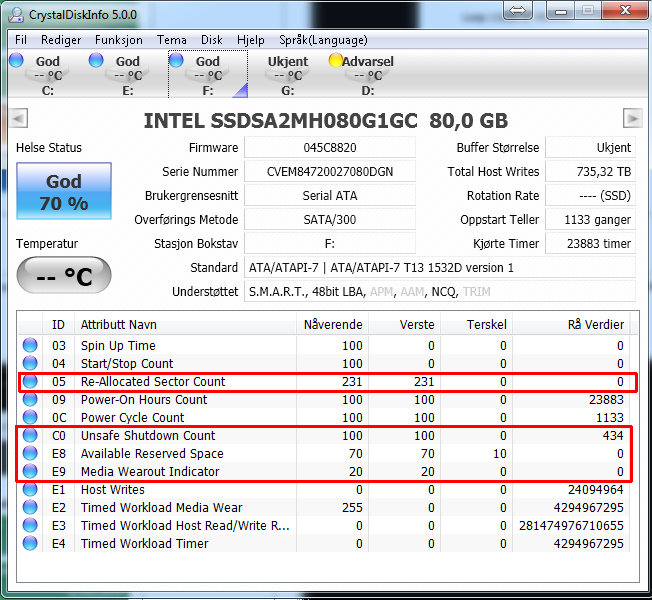Select the Available Reserved Space attribute
Viewport: 652px width, 600px height.
tap(152, 454)
